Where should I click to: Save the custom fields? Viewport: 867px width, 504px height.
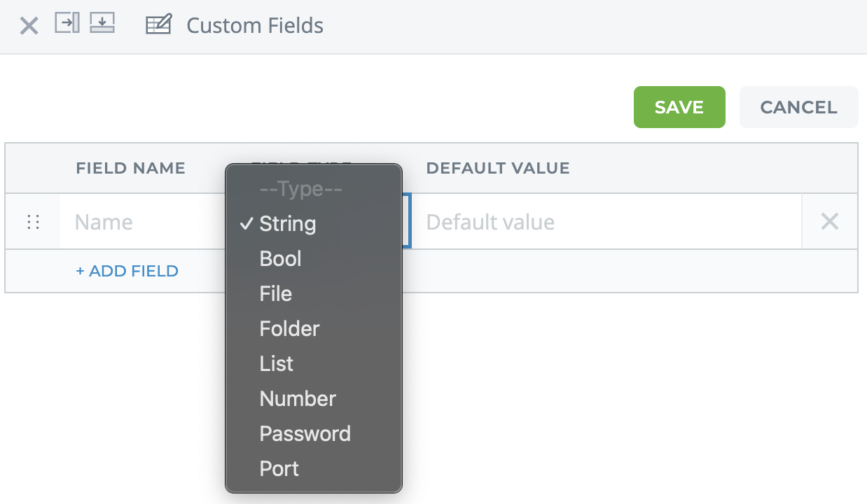679,106
